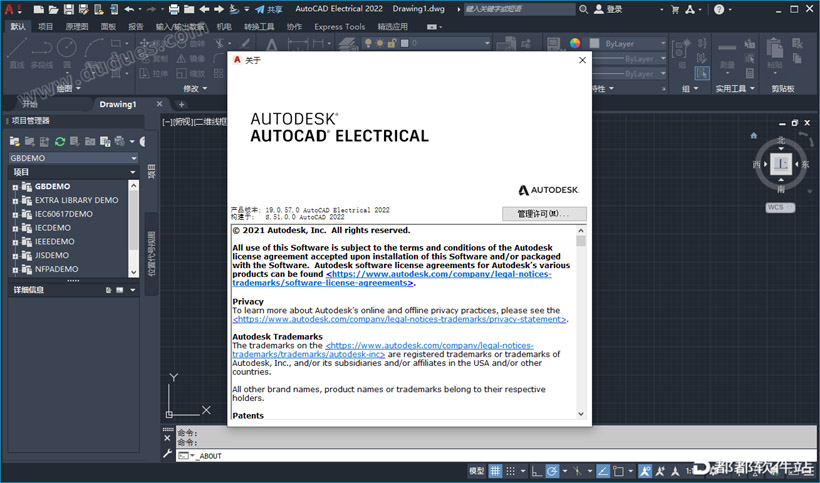Open the 报告 ribbon tab
Image resolution: width=820 pixels, height=483 pixels.
(135, 26)
